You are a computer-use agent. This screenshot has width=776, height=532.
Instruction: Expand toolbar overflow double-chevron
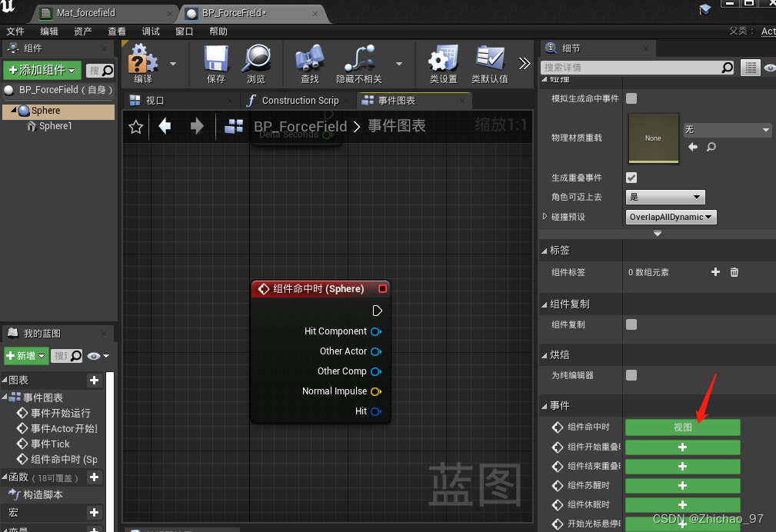524,63
